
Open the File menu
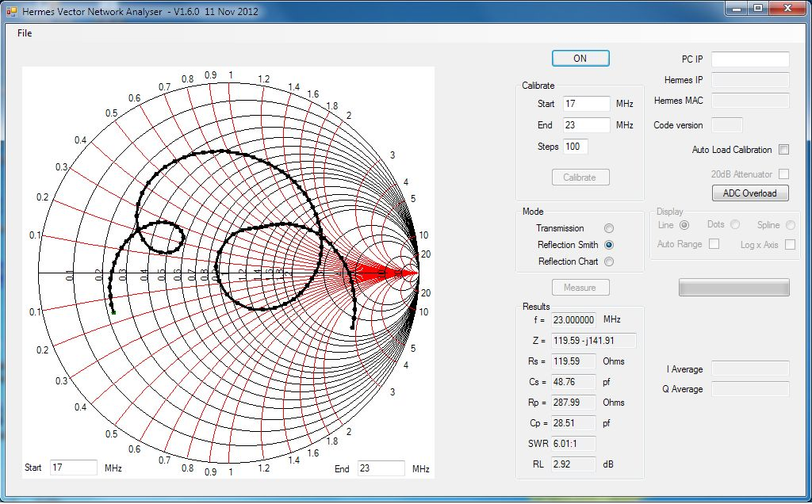(24, 33)
